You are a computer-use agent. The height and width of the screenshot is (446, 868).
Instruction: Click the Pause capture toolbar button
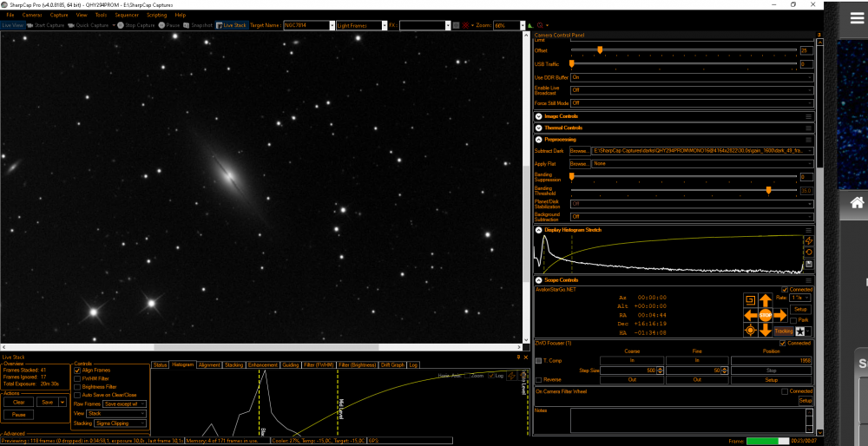pyautogui.click(x=169, y=25)
